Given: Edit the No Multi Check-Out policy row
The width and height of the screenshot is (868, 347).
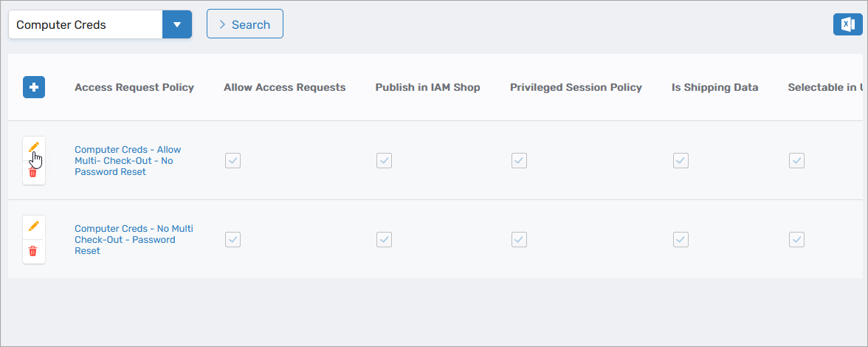Looking at the screenshot, I should (33, 227).
